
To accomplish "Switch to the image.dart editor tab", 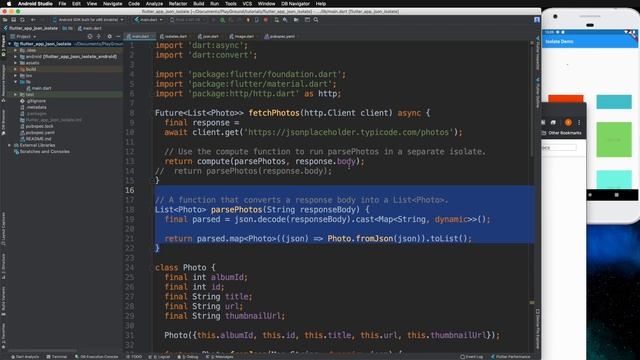I will click(241, 36).
